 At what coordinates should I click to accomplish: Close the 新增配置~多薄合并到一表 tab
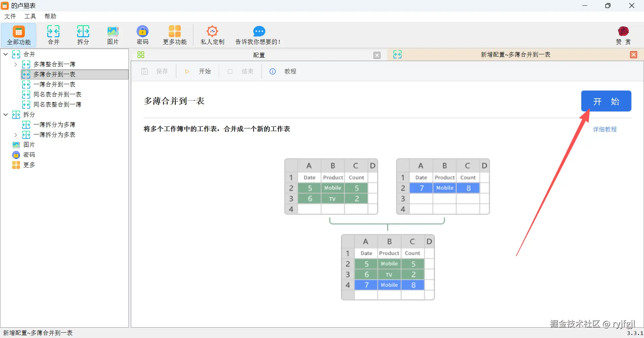point(634,55)
